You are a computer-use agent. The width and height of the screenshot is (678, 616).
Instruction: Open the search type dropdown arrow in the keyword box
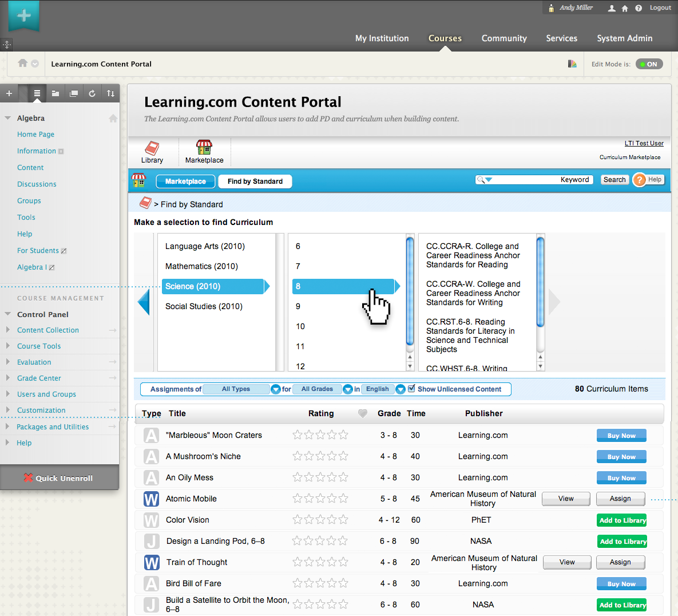[489, 180]
